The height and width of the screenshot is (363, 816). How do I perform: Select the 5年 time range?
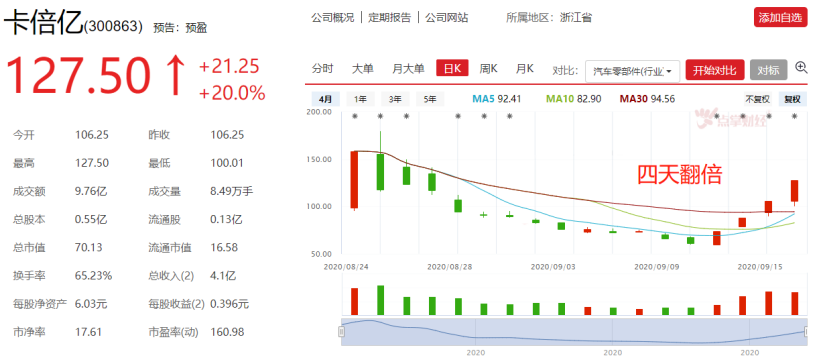430,99
